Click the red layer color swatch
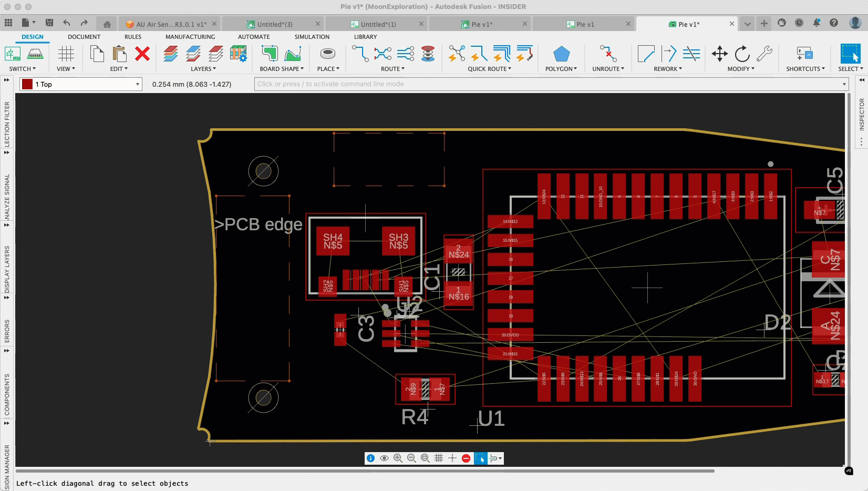The width and height of the screenshot is (868, 491). click(x=27, y=84)
